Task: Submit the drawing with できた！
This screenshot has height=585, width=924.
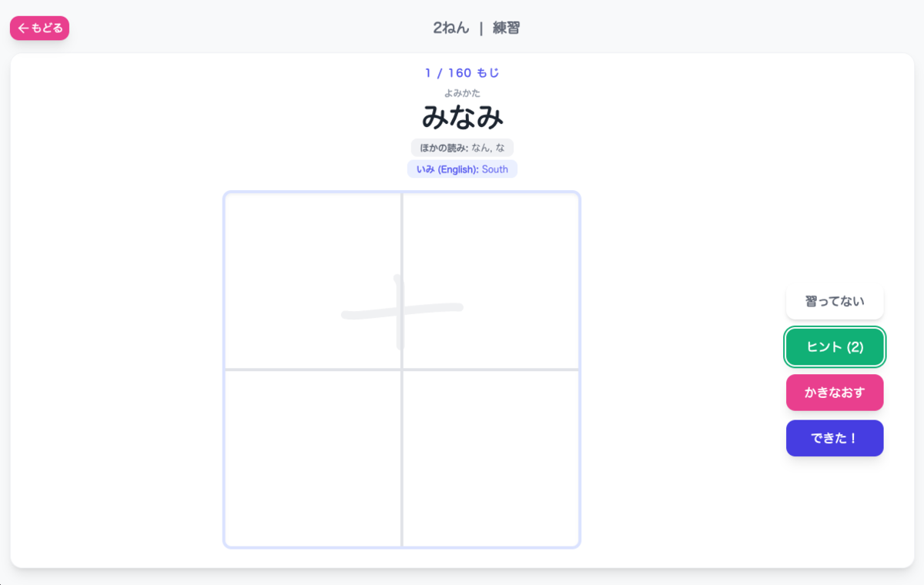Action: 835,438
